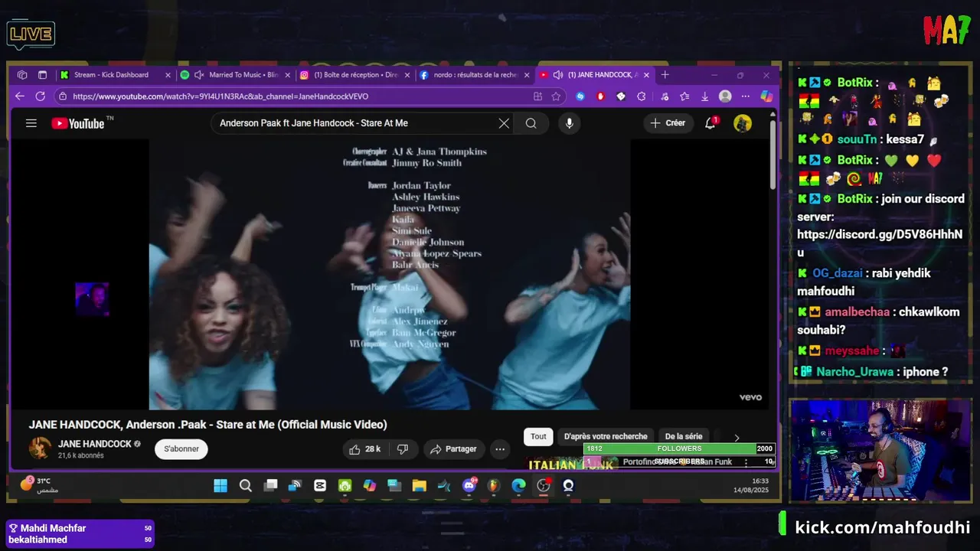Launch File Explorer from the taskbar
980x551 pixels.
click(x=419, y=486)
